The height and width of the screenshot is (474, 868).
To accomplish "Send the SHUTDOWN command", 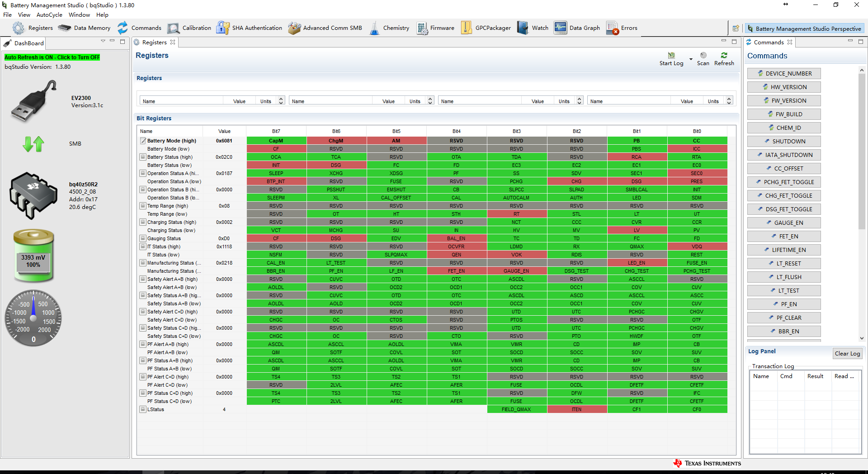I will click(x=784, y=142).
